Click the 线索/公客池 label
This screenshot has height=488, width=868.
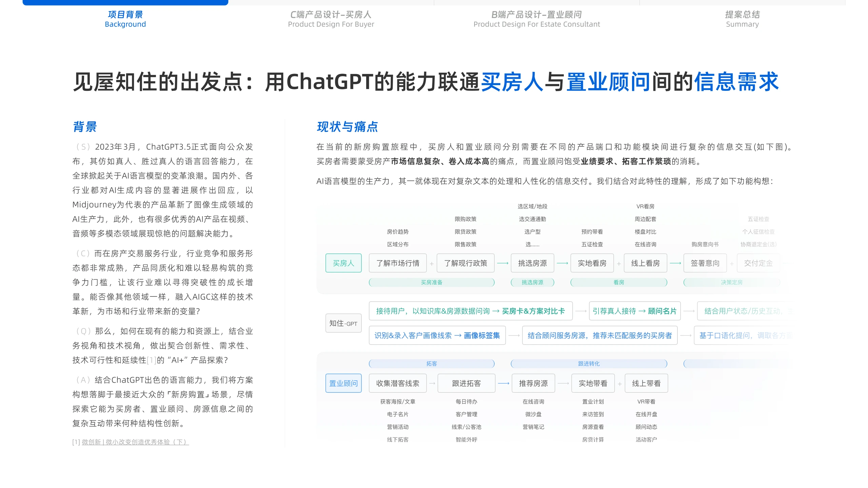pos(467,427)
